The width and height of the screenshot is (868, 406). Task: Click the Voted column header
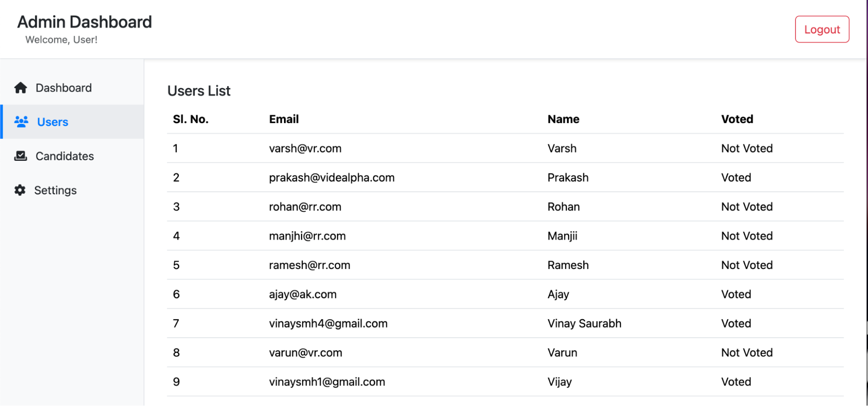tap(737, 119)
